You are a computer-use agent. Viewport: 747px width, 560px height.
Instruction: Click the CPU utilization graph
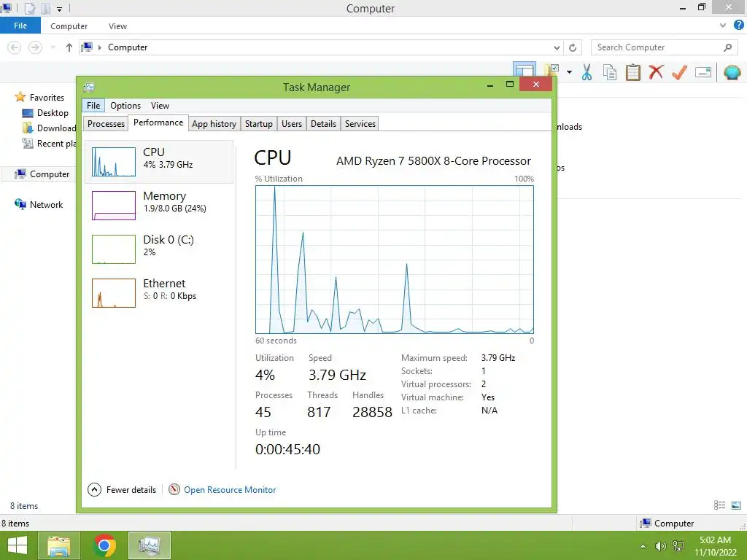pos(395,260)
